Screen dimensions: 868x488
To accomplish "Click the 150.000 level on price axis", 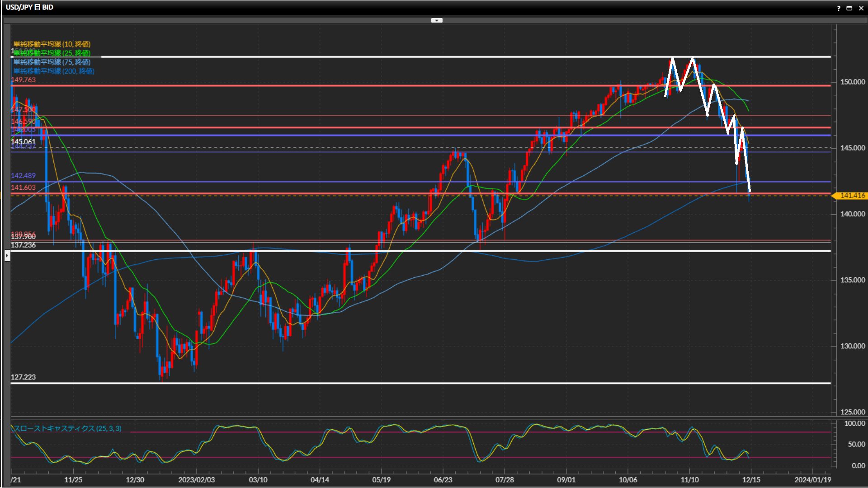I will [x=852, y=82].
